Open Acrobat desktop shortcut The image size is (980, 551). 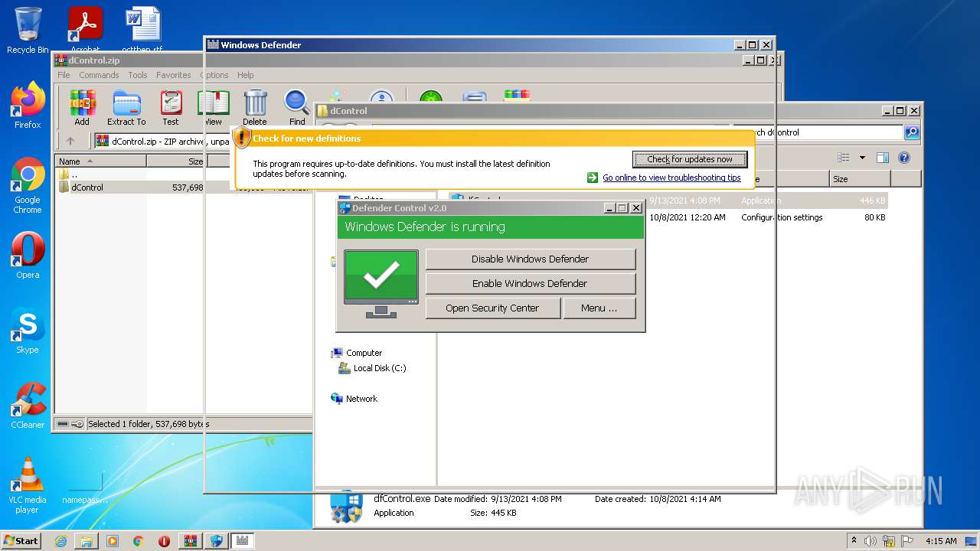(85, 29)
